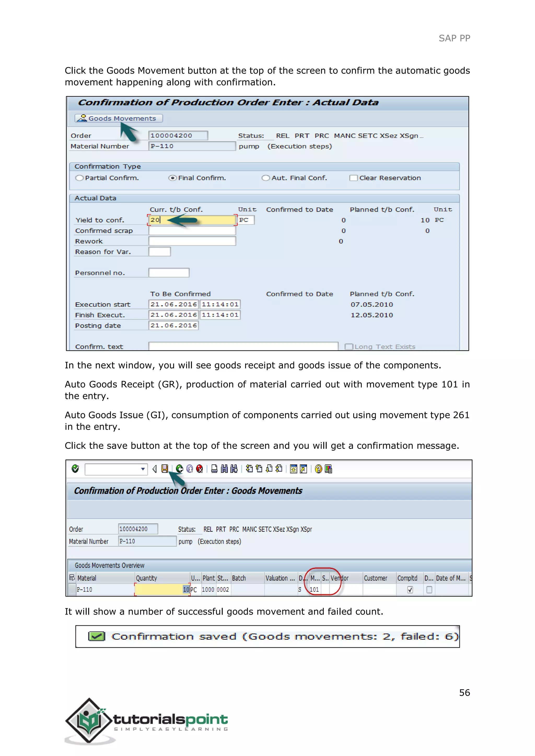Click the Print icon
Screen dimensions: 535x756
[214, 469]
